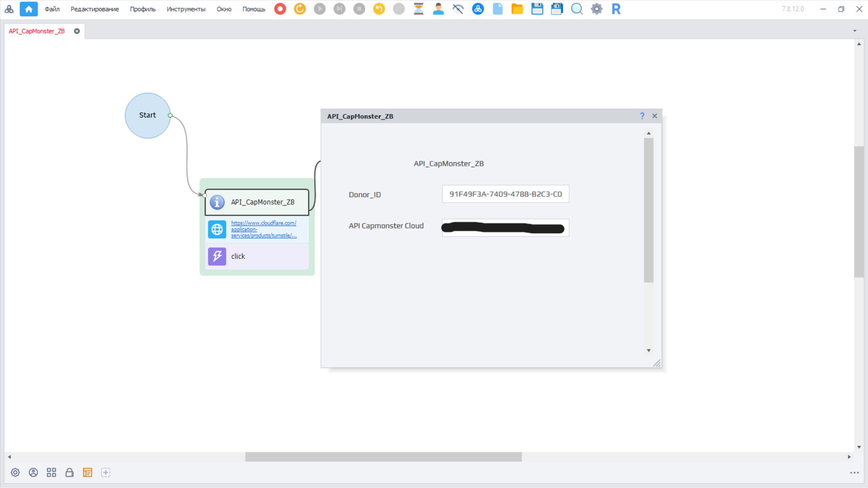The image size is (868, 488).
Task: Click the dialog scrollbar down arrow
Action: [x=649, y=351]
